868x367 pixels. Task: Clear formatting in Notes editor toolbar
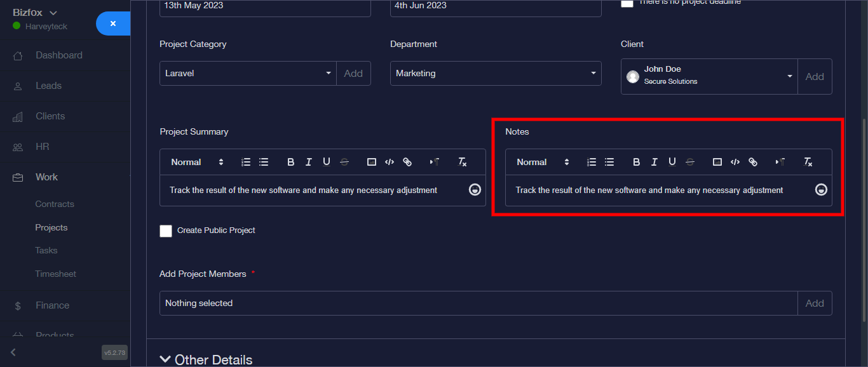coord(808,162)
